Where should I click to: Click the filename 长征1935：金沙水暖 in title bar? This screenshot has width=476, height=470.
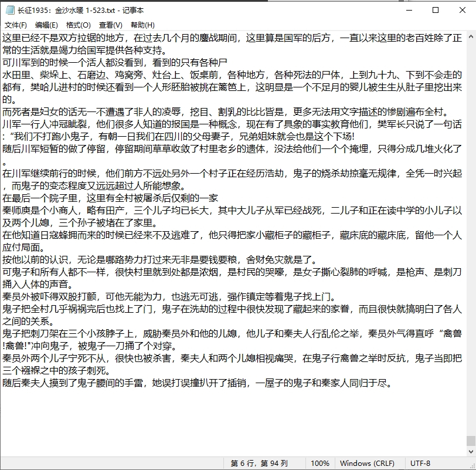point(59,10)
